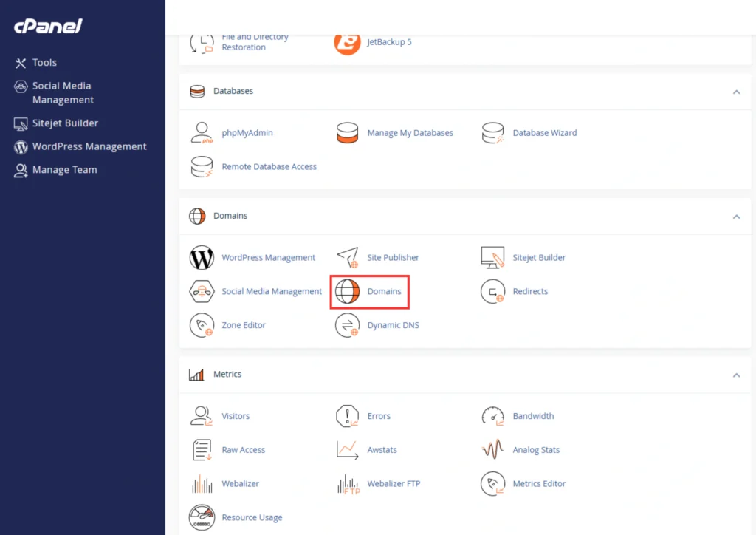Click Social Media Management hexagon icon in Domains

(x=202, y=291)
